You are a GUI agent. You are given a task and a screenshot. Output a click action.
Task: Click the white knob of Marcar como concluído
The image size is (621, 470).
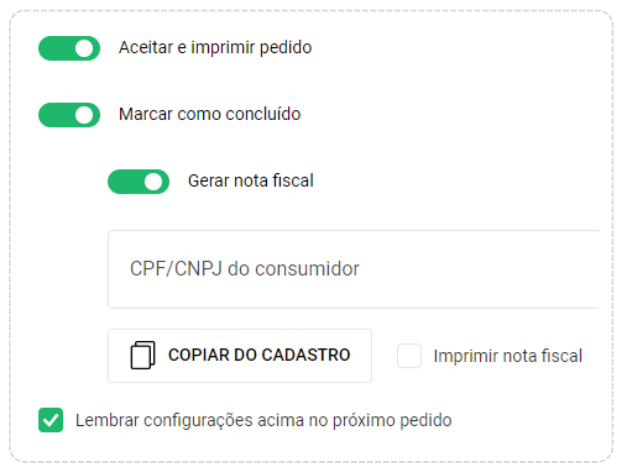pyautogui.click(x=84, y=115)
